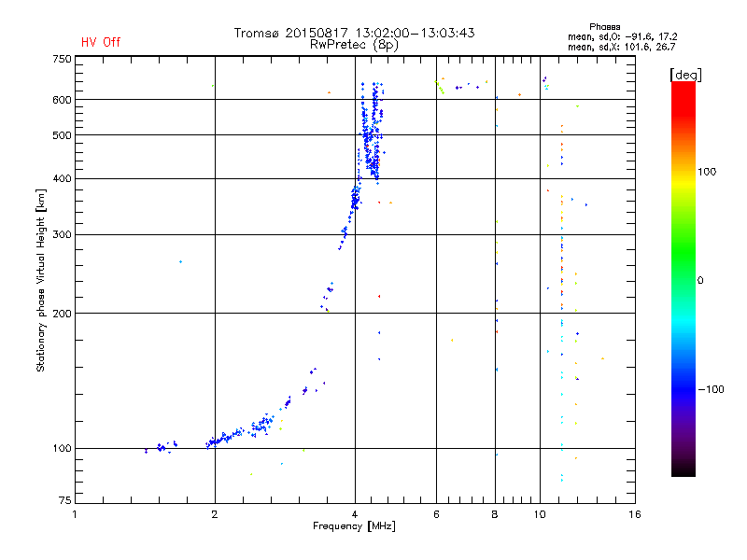Select the 'mean, sd,X: 101.6, 26.7' line
Image resolution: width=747 pixels, height=560 pixels.
[621, 47]
